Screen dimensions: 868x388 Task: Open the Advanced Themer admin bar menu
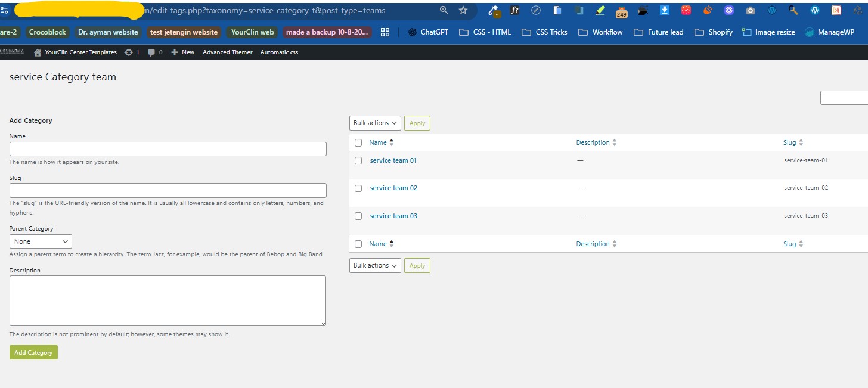click(x=228, y=52)
